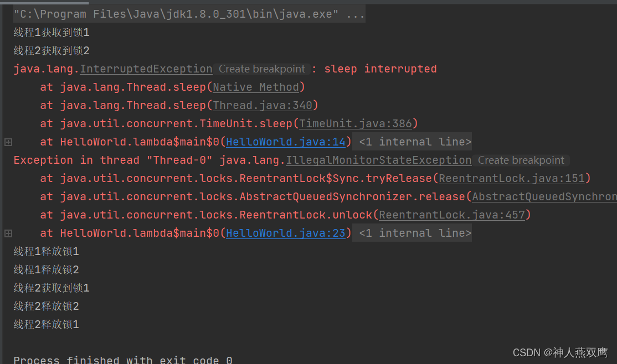Open the IllegalMonitorStateException class link
This screenshot has height=364, width=617.
point(378,160)
